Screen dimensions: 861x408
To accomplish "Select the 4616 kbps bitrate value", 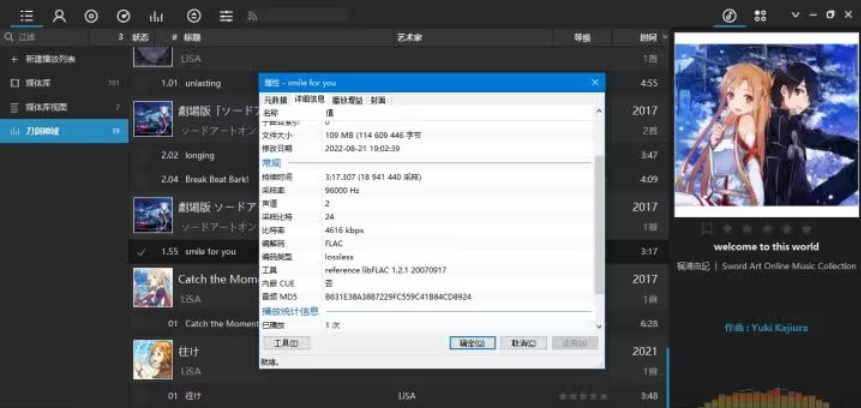I will [x=344, y=230].
